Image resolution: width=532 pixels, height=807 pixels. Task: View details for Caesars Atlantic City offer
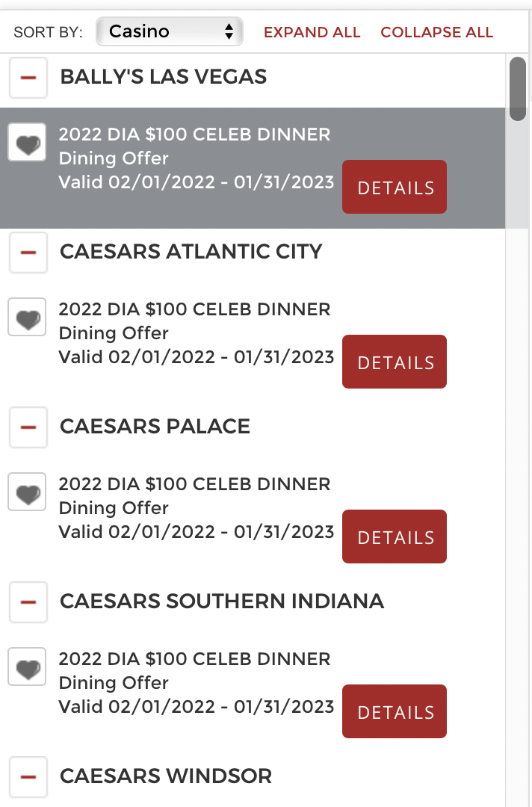pyautogui.click(x=395, y=362)
